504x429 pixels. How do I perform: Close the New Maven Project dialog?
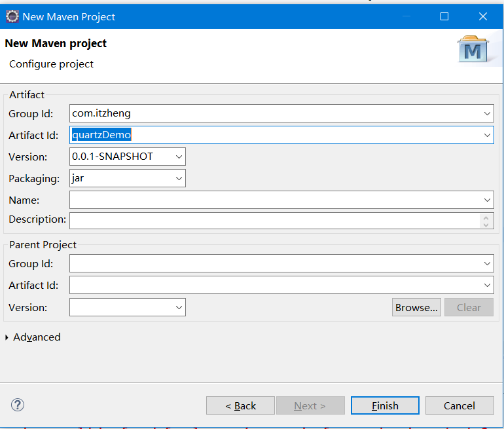[x=483, y=16]
